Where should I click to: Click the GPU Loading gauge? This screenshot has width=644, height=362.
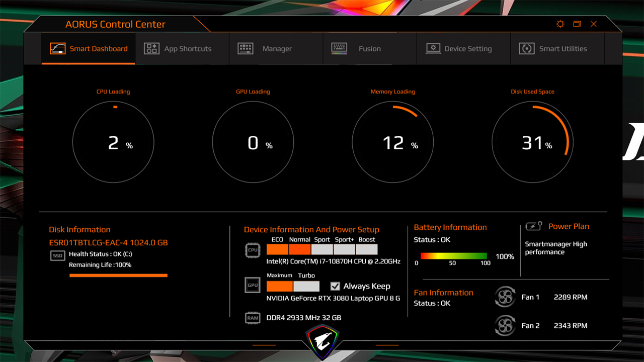point(253,141)
